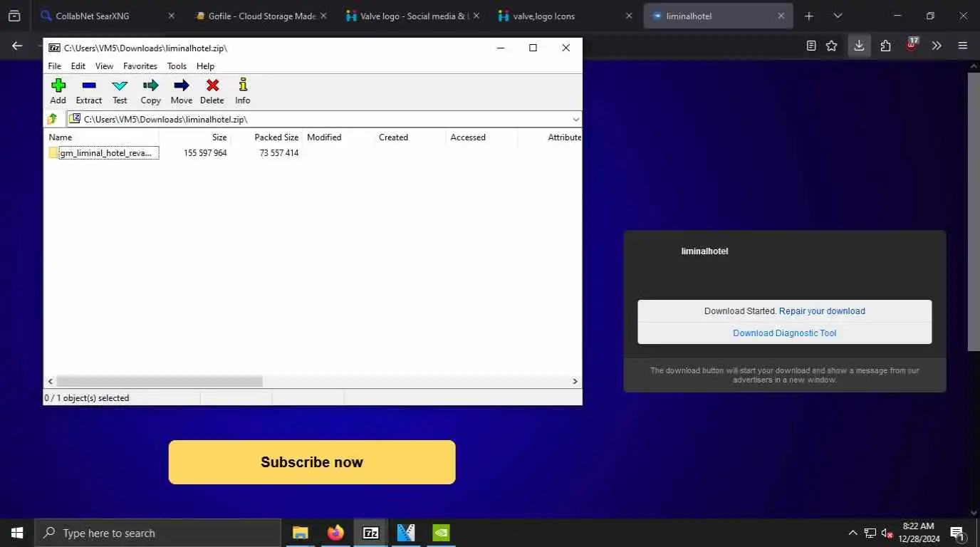
Task: Open the Info tool in 7-Zip
Action: click(243, 91)
